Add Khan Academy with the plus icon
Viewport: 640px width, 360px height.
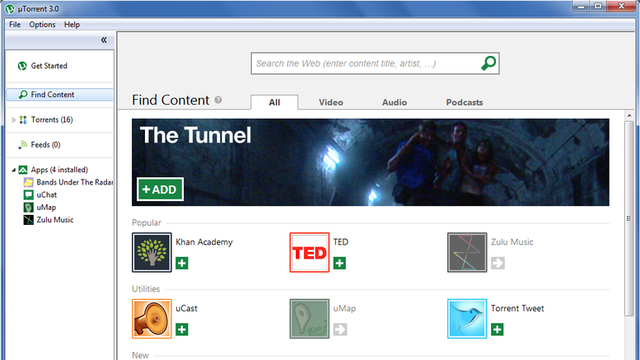[x=182, y=263]
